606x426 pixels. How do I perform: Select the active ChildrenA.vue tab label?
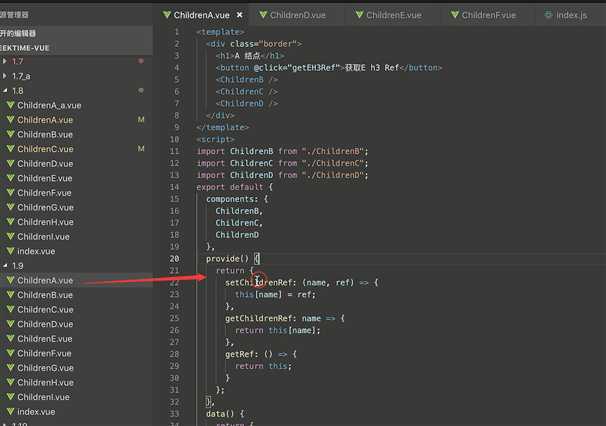coord(201,15)
